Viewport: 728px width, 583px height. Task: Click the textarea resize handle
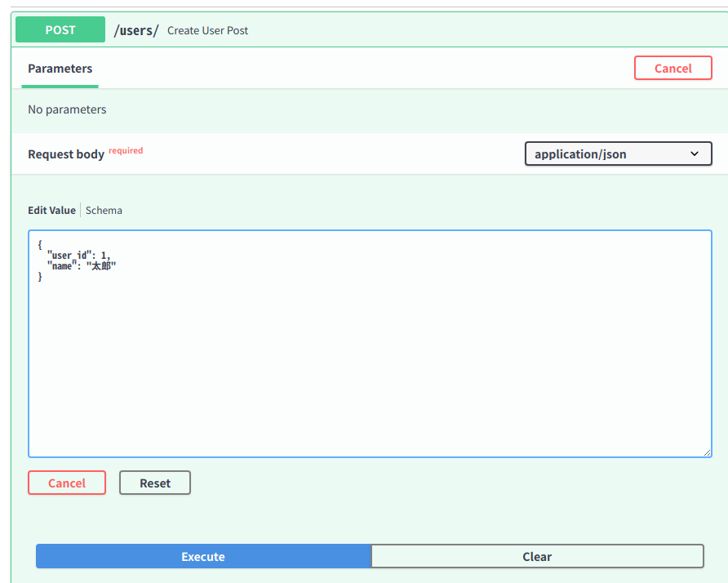coord(708,451)
